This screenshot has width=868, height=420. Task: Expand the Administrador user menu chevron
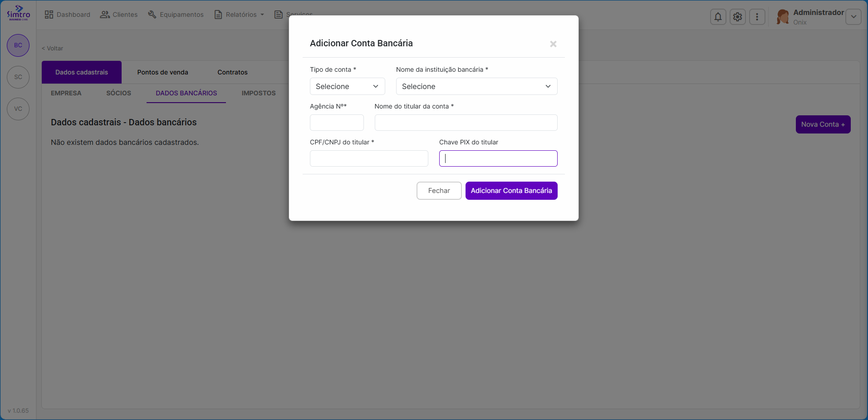tap(853, 17)
